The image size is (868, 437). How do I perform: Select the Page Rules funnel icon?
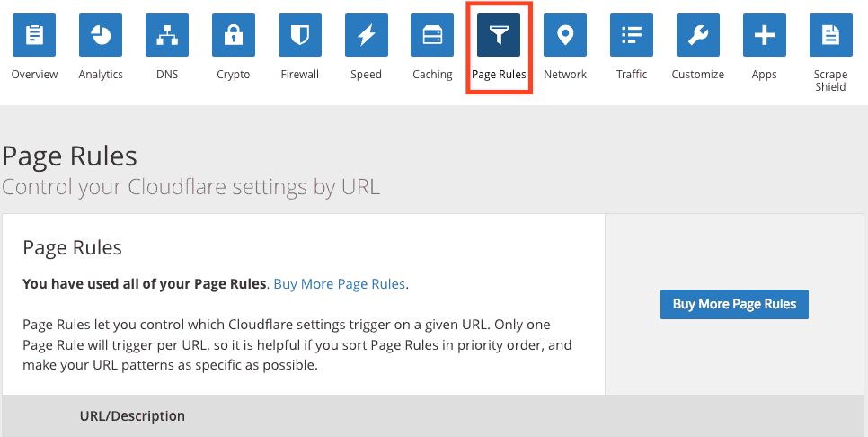click(499, 35)
